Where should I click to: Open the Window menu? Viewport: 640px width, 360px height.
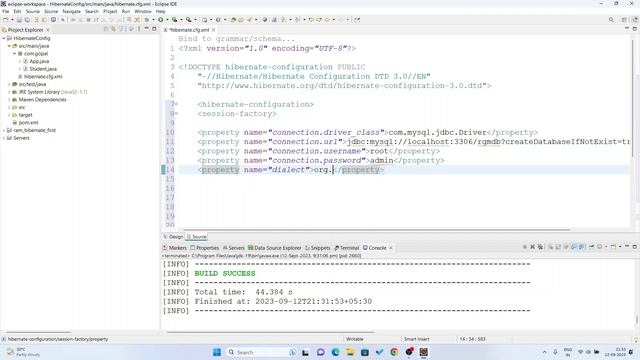(143, 11)
